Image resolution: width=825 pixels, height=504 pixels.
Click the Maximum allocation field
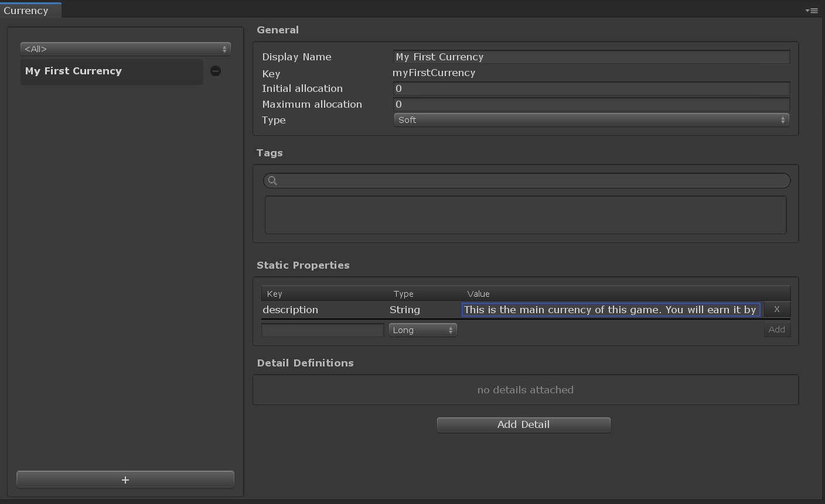[x=591, y=104]
